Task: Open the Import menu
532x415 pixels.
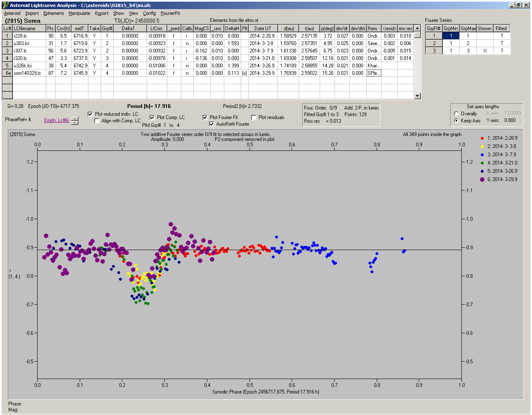Action: tap(32, 13)
